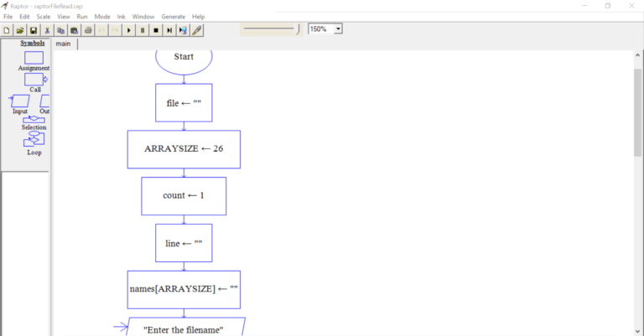Open the Mode menu

tap(101, 17)
